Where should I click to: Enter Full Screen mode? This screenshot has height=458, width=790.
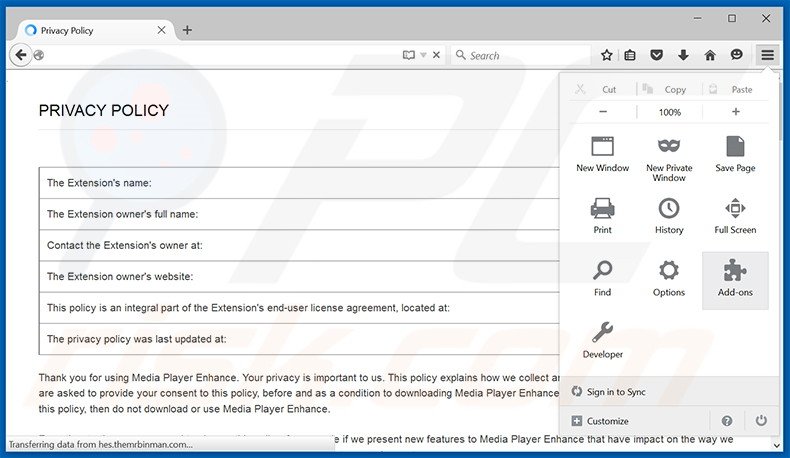(x=735, y=216)
